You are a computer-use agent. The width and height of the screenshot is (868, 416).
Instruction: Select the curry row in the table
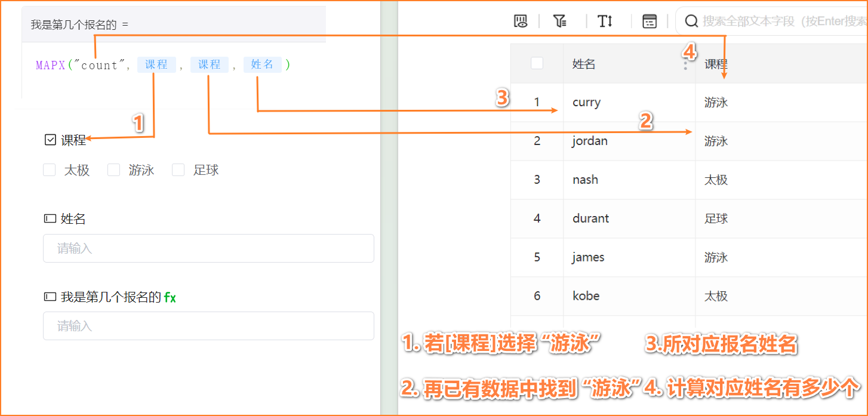[586, 102]
